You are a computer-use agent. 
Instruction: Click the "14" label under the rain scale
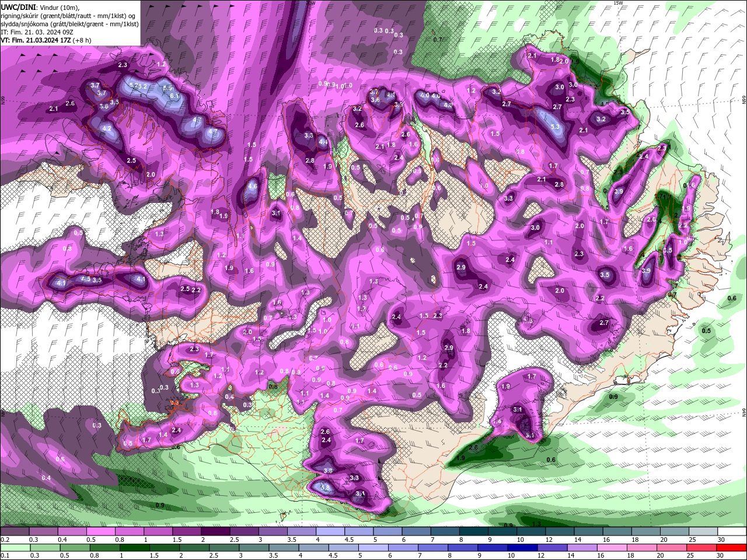click(571, 555)
